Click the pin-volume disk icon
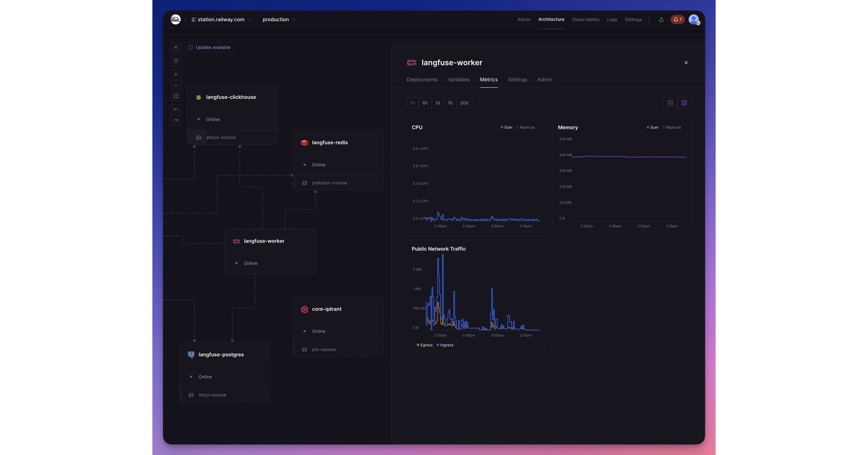The width and height of the screenshot is (868, 455). (x=305, y=350)
